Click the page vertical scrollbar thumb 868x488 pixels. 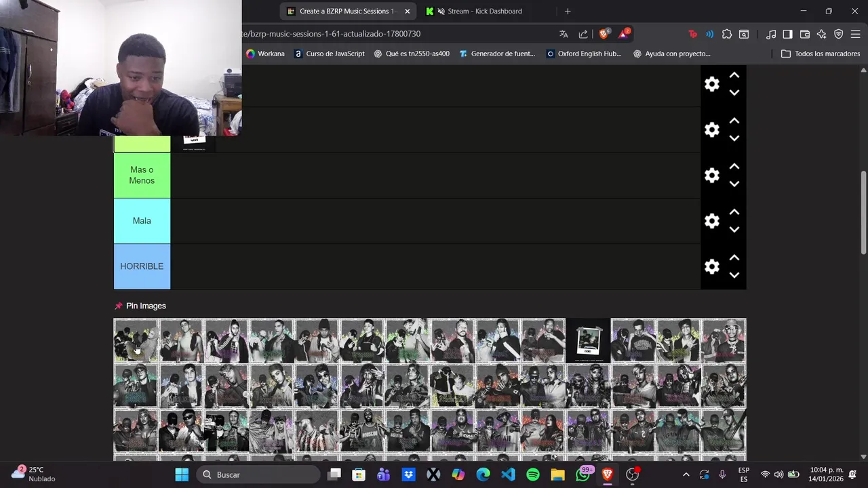863,213
